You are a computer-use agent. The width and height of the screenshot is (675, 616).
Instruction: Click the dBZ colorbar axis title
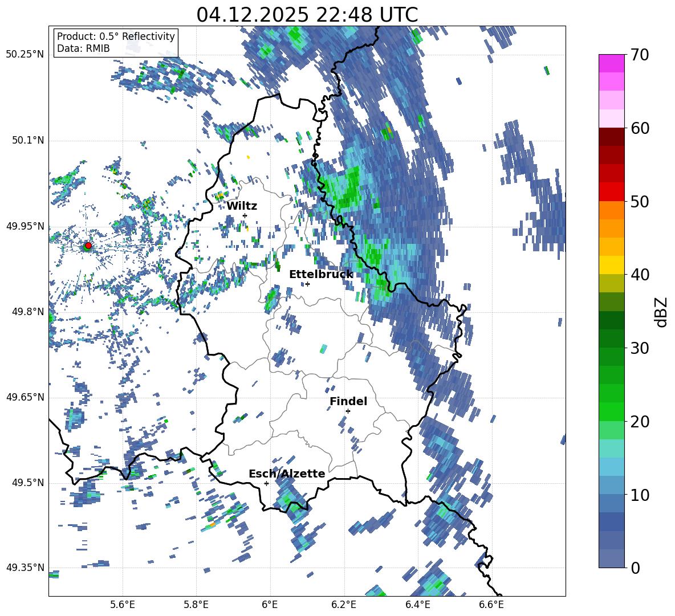[x=662, y=312]
